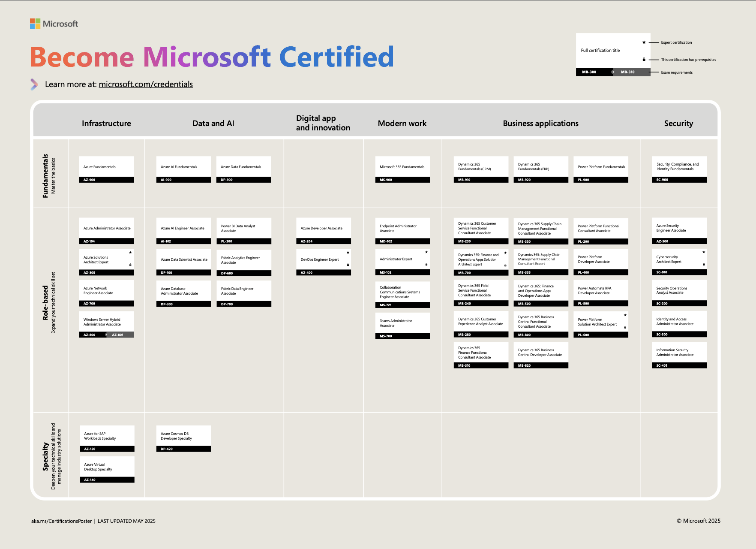
Task: Click the Microsoft logo at top left
Action: (x=54, y=24)
